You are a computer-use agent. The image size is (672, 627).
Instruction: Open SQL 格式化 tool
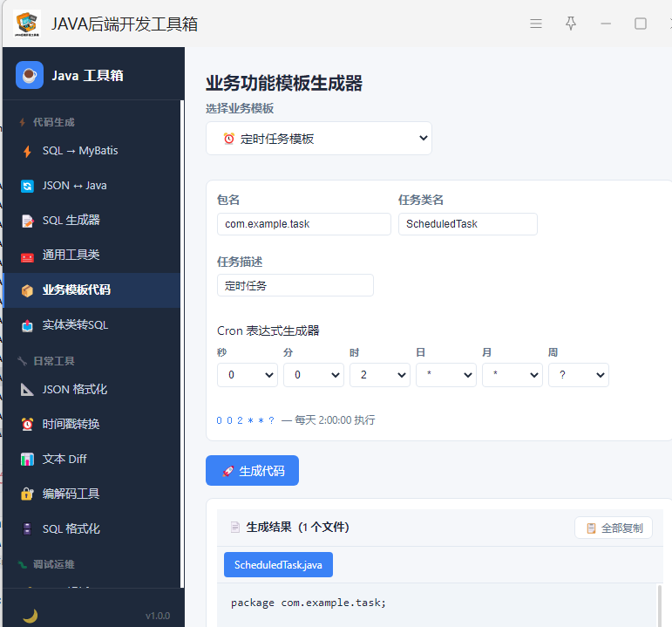coord(92,528)
